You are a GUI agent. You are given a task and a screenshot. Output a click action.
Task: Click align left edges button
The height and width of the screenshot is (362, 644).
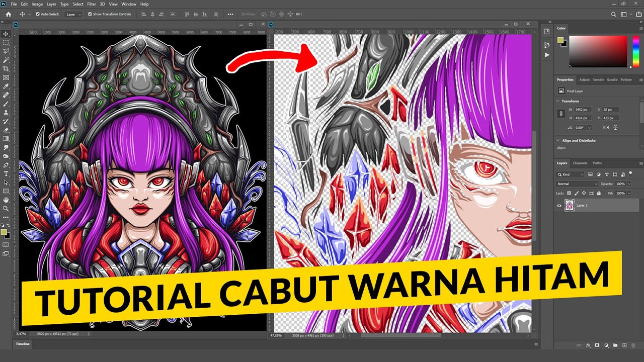[143, 14]
